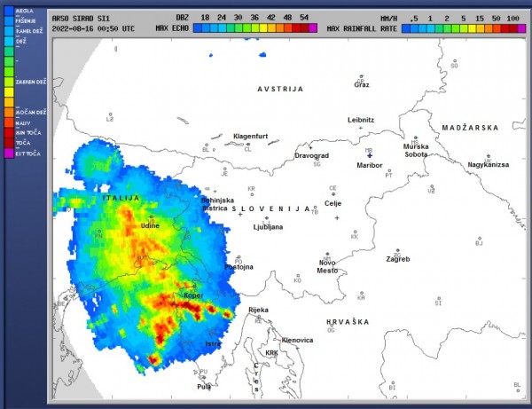Click the Murska Sobota city label
The height and width of the screenshot is (409, 532).
coord(416,150)
